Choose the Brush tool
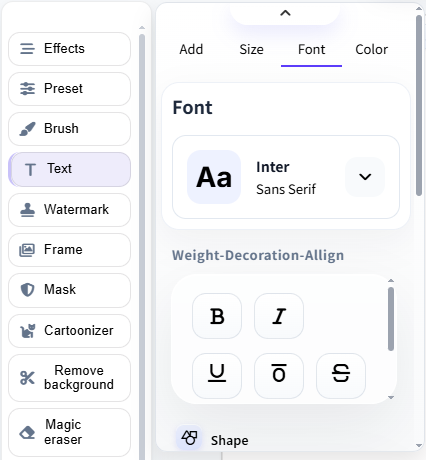The image size is (426, 460). (x=69, y=129)
